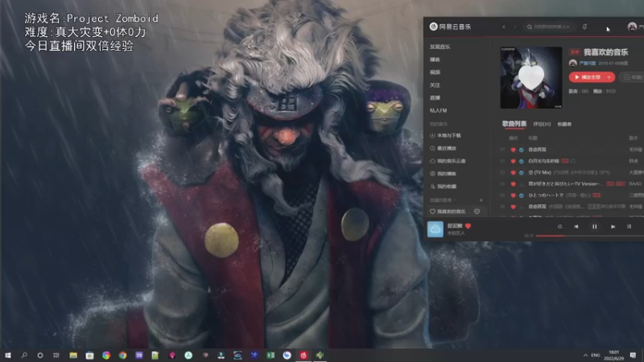Unlike track 02 白月光与朱砂痣 via its heart
The height and width of the screenshot is (362, 644).
click(x=513, y=162)
